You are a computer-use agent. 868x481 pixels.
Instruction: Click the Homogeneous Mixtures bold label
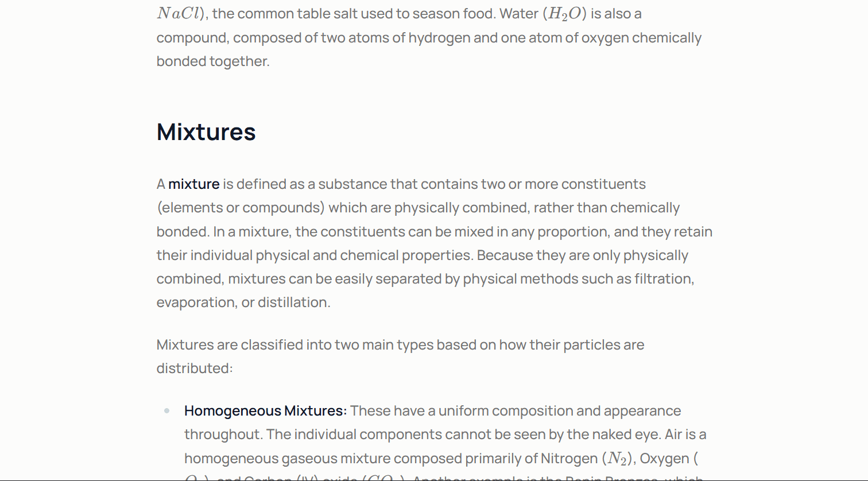(x=266, y=411)
